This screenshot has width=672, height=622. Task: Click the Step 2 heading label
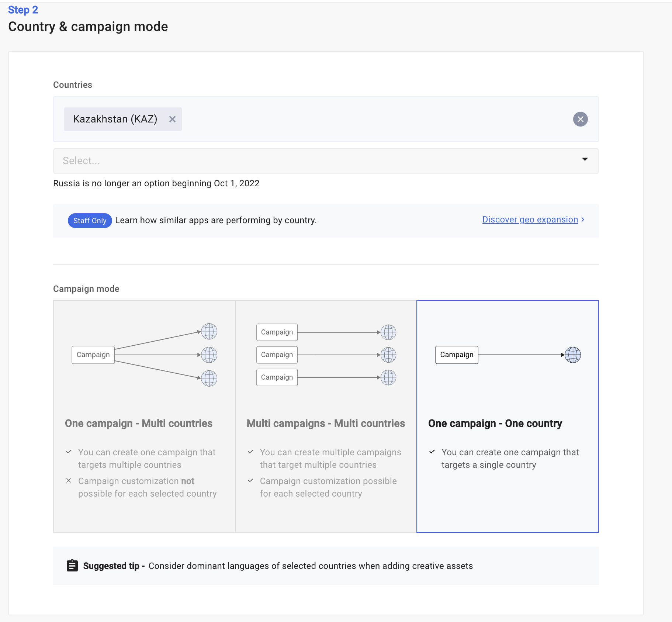(23, 10)
